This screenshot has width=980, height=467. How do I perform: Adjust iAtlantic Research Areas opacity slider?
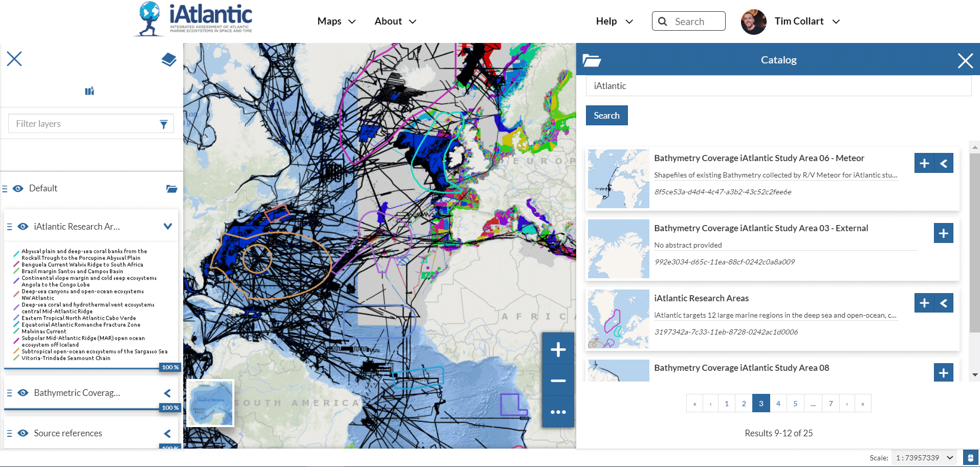92,368
